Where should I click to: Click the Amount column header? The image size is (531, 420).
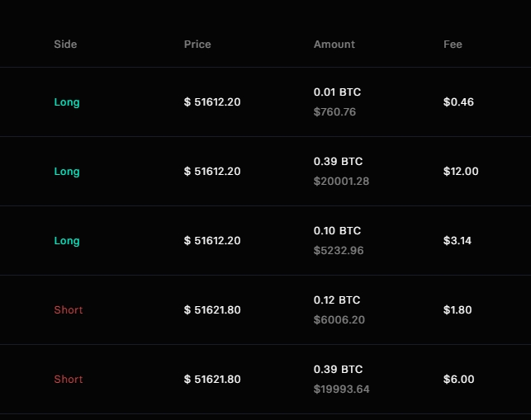click(334, 45)
